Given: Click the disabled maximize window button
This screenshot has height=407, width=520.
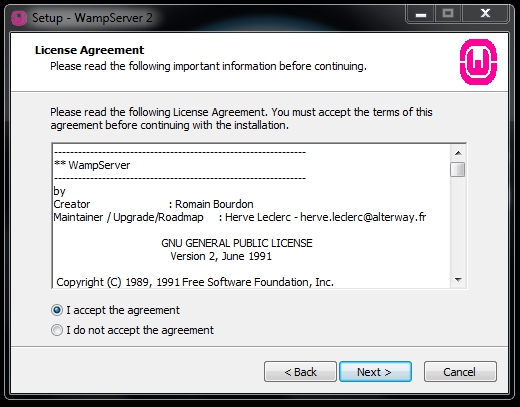Looking at the screenshot, I should click(x=448, y=14).
